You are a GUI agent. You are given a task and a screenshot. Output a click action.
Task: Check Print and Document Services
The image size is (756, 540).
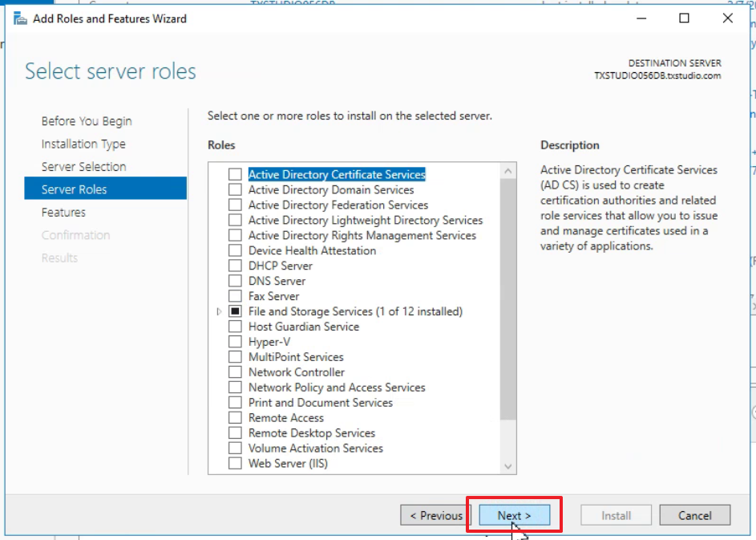(x=235, y=403)
